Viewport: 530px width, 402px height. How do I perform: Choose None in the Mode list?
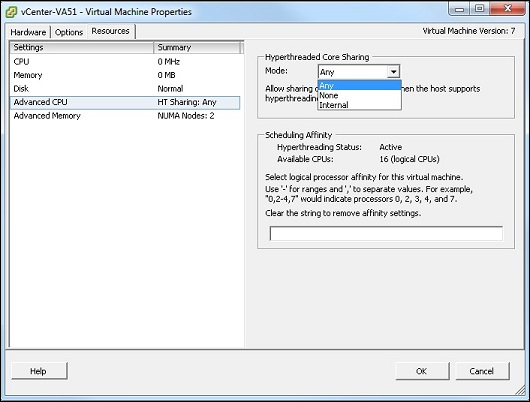pos(360,95)
